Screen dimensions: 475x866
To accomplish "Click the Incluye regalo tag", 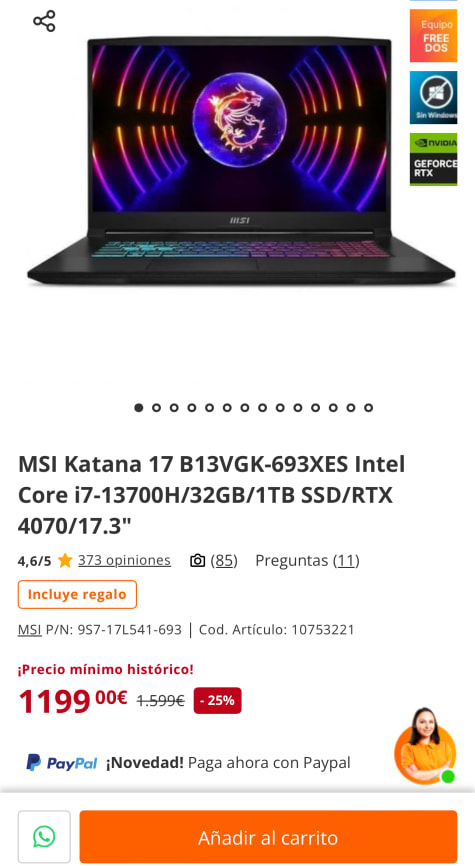I will tap(77, 594).
